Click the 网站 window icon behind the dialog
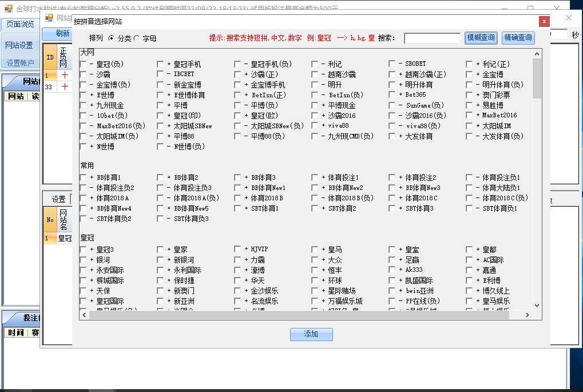The width and height of the screenshot is (583, 392). [x=49, y=18]
